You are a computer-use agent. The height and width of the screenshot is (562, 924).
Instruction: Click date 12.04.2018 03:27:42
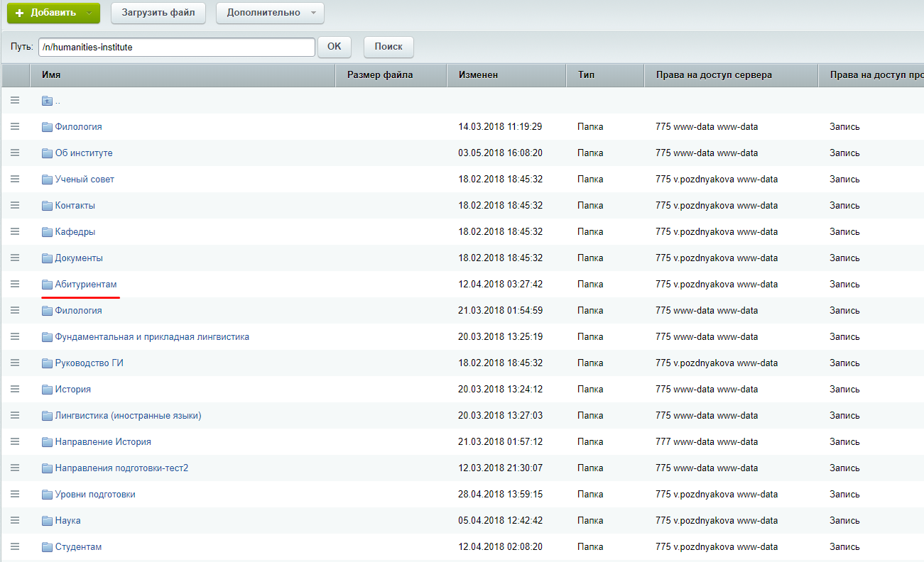point(501,284)
